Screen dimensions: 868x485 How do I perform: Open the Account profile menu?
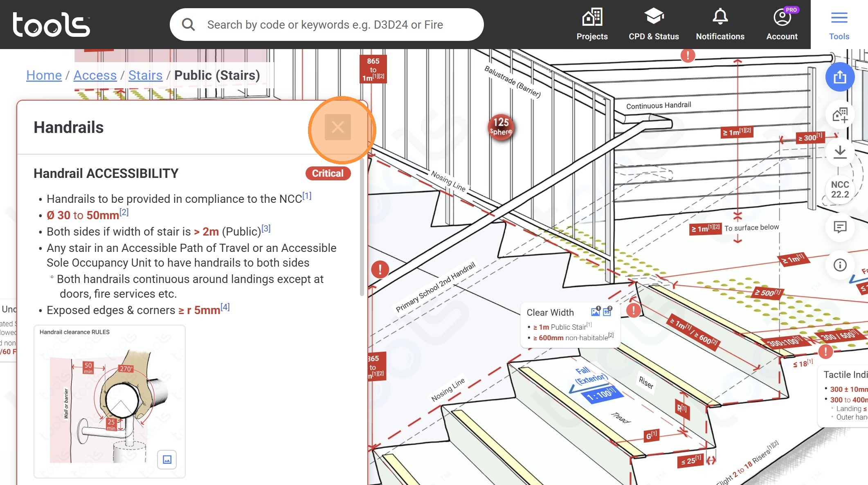[782, 25]
